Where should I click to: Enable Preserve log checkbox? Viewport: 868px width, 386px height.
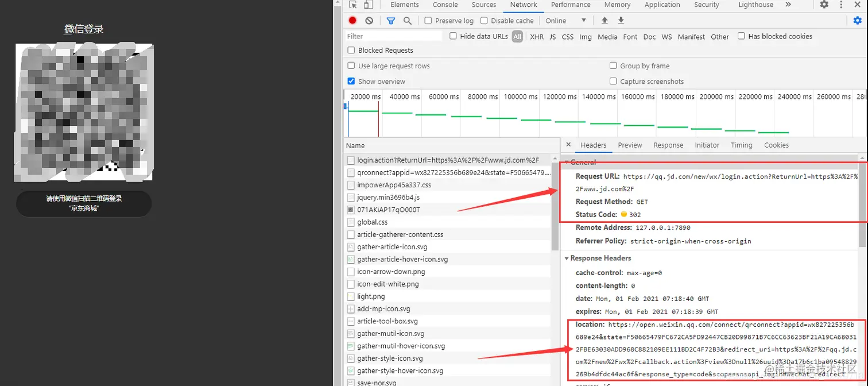[x=428, y=21]
